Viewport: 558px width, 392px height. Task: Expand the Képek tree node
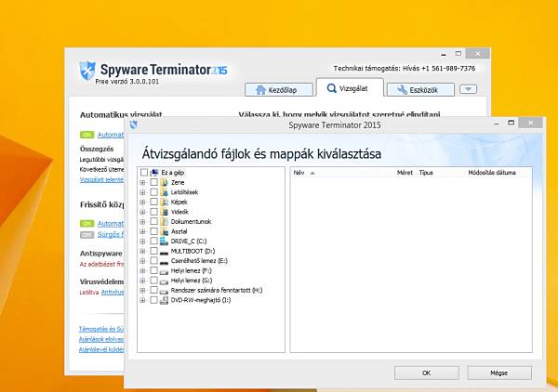(x=142, y=203)
